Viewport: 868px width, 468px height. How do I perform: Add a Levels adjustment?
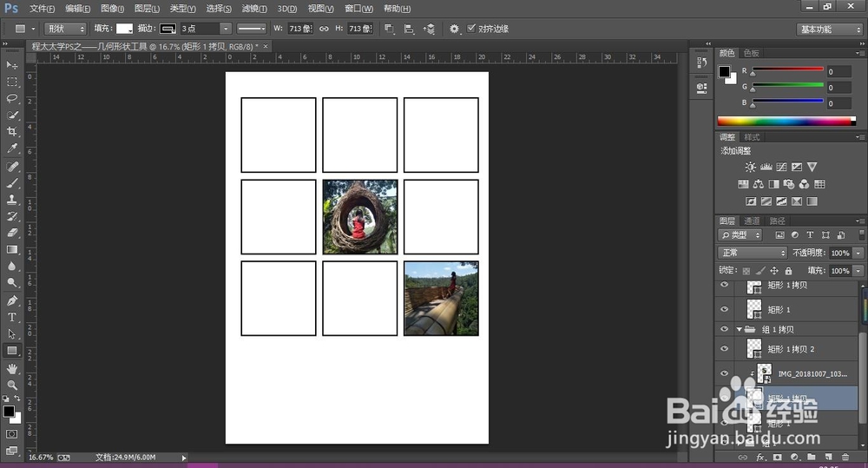tap(766, 167)
